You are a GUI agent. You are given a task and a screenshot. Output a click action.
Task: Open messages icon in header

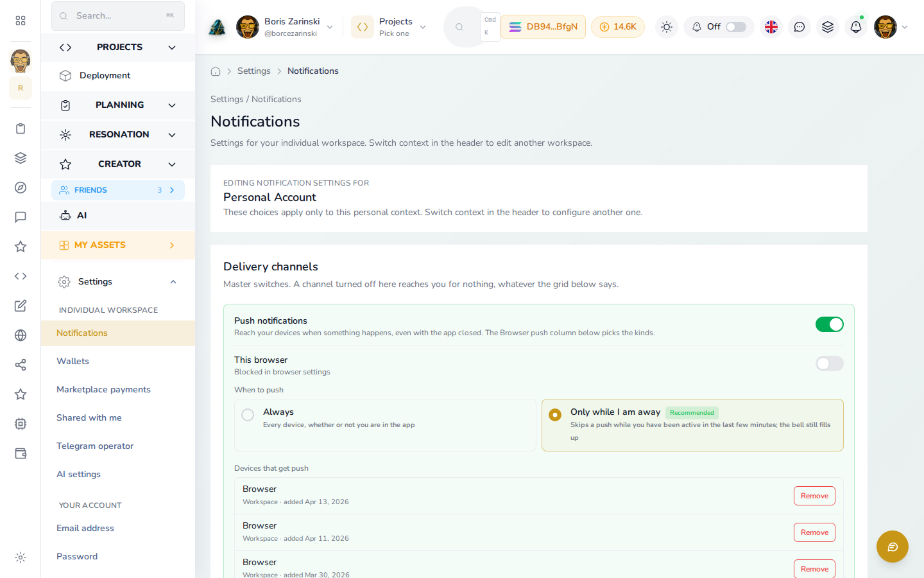800,27
